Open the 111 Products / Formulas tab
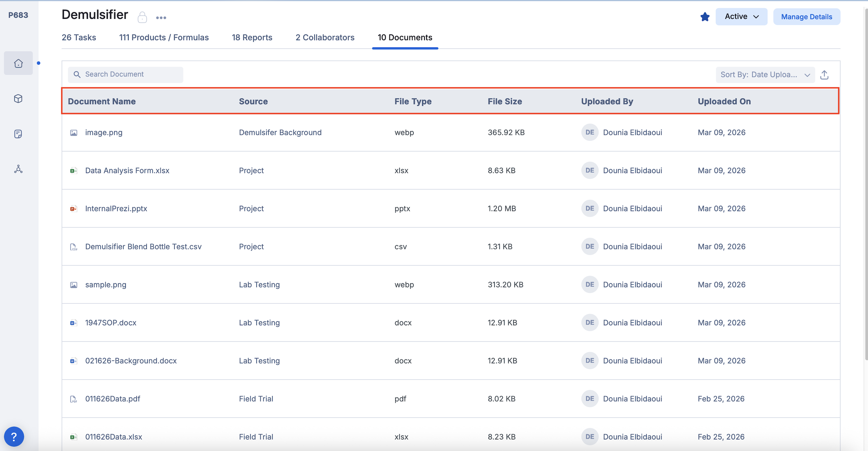Viewport: 868px width, 451px height. coord(164,37)
